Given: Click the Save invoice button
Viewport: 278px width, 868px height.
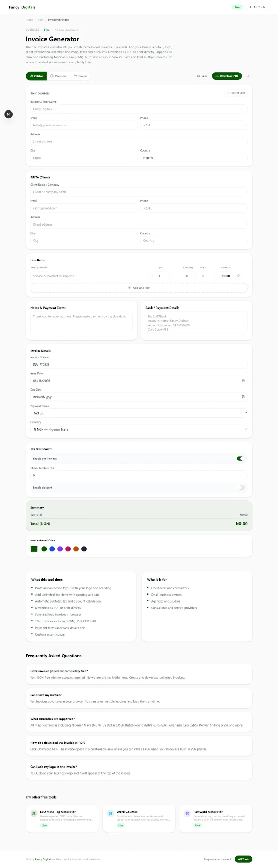Looking at the screenshot, I should [202, 76].
